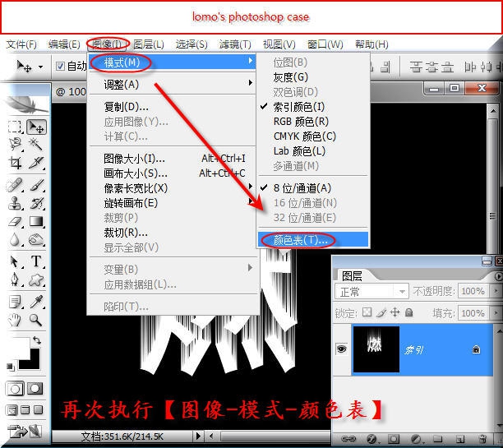
Task: Select the Magic Wand tool
Action: [x=35, y=144]
